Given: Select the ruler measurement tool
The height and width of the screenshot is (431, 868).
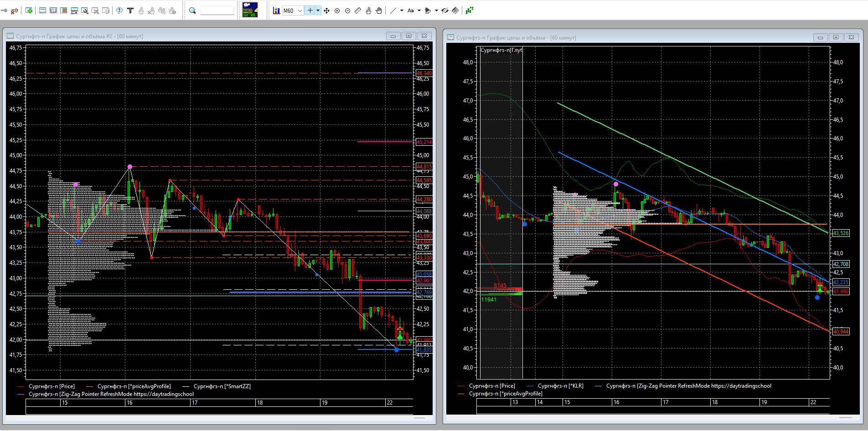Looking at the screenshot, I should click(358, 10).
